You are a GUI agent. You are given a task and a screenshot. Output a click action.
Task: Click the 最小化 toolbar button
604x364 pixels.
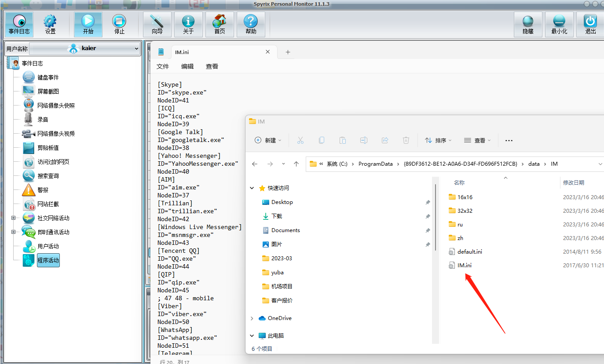coord(559,24)
